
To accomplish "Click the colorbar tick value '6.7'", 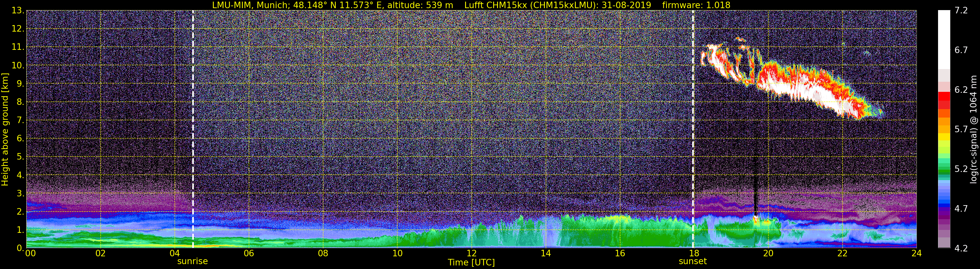I will [961, 50].
